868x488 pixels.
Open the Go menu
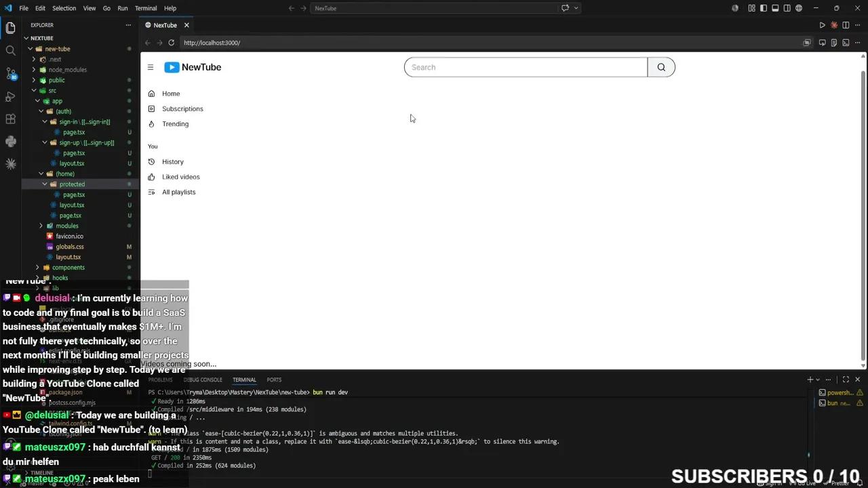(106, 8)
